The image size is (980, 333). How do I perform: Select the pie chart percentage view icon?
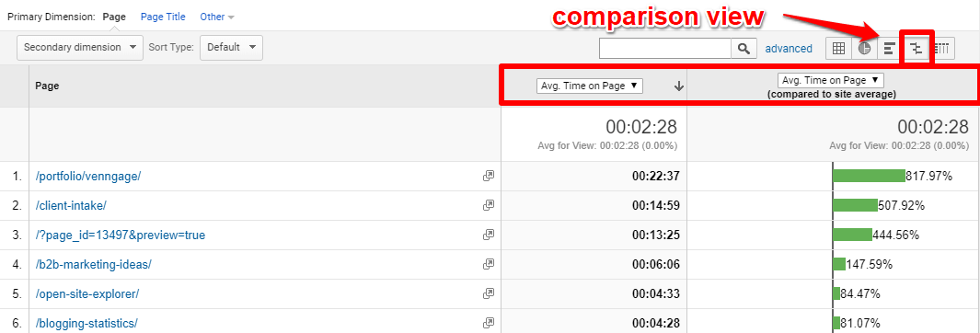864,48
